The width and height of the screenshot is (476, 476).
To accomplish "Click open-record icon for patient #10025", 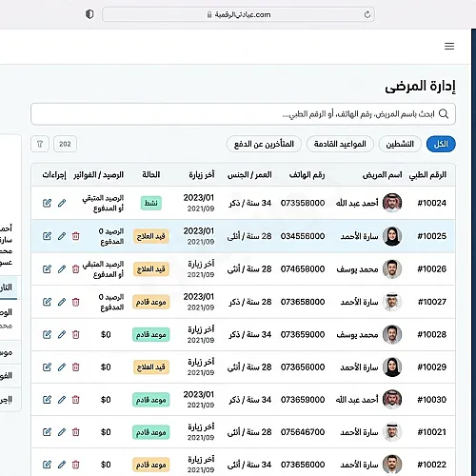I will click(47, 236).
